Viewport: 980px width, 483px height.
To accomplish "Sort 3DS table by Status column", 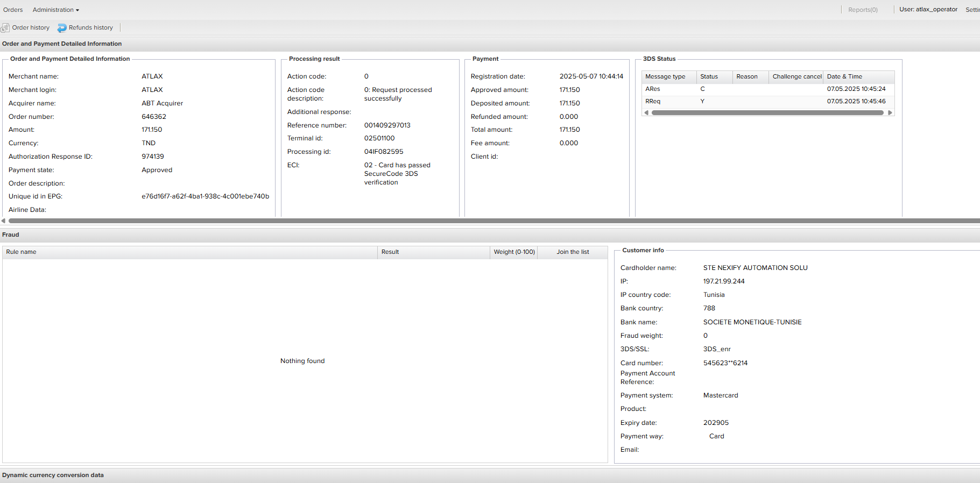I will coord(709,77).
